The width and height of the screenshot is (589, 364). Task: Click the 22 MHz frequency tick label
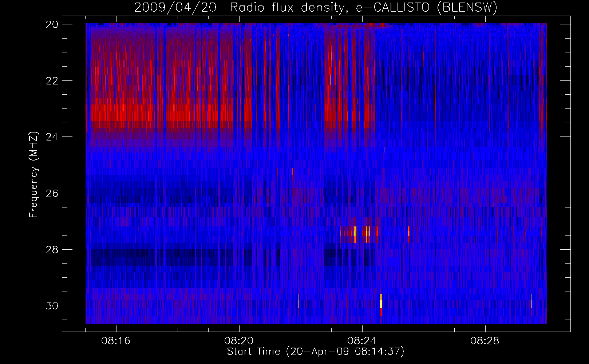click(52, 80)
